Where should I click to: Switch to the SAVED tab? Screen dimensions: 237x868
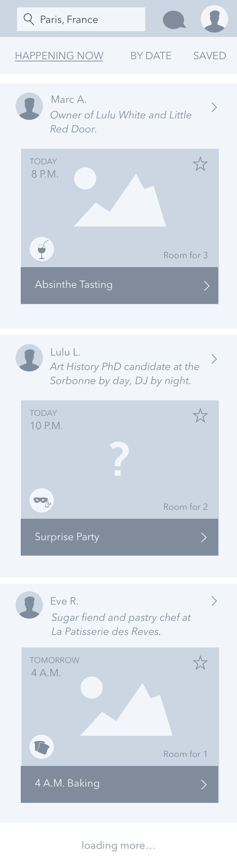(210, 55)
